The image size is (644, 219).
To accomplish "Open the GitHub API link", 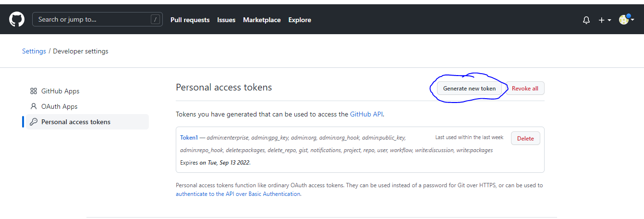I will pos(367,115).
